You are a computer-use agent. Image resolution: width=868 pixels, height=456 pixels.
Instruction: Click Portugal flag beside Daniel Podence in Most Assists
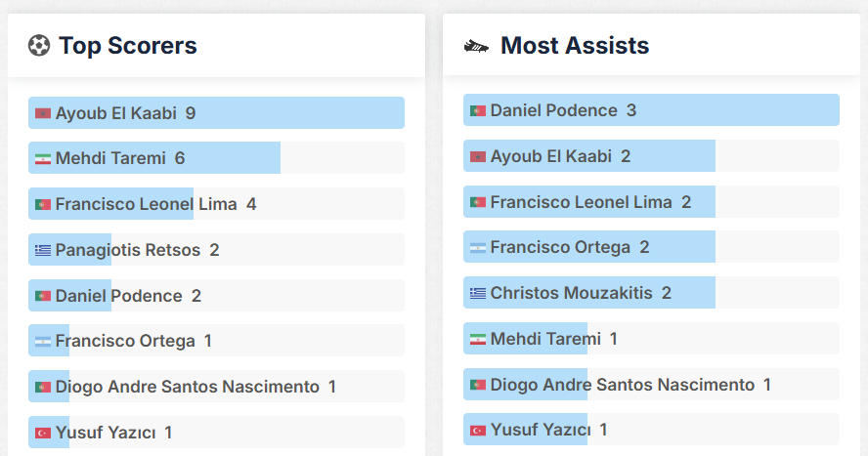tap(477, 111)
